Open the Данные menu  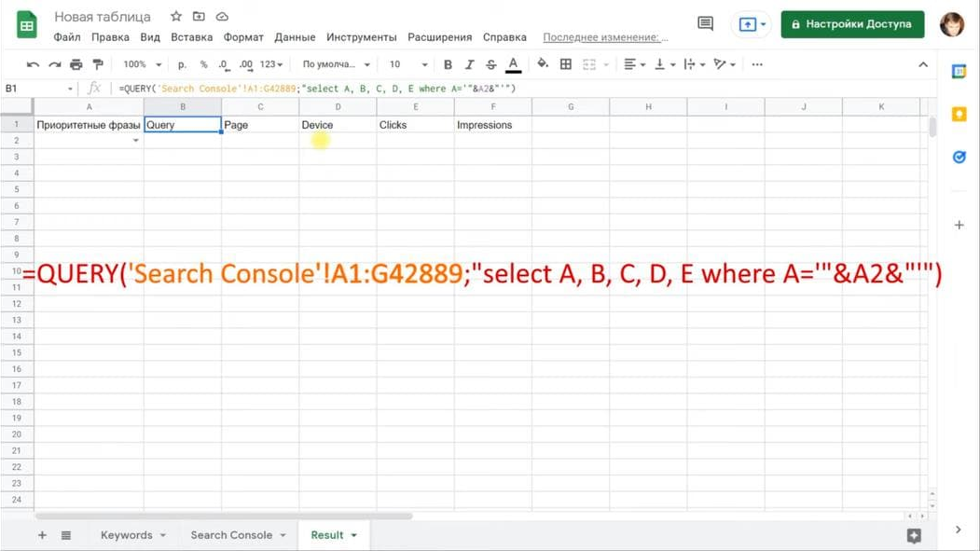295,37
